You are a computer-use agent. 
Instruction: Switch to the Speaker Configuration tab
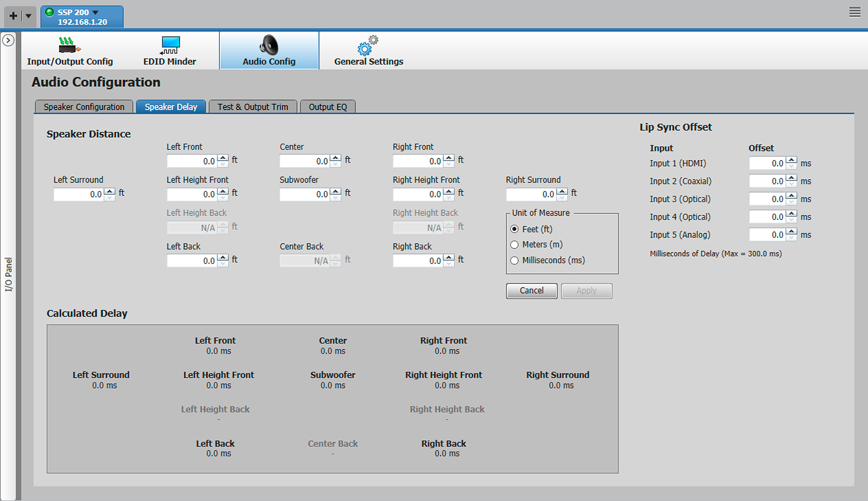(x=84, y=106)
